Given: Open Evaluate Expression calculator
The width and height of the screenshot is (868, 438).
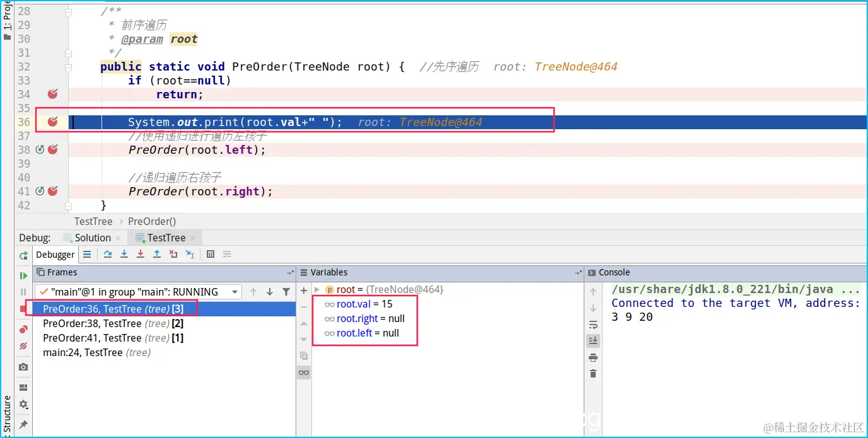Looking at the screenshot, I should click(x=211, y=254).
